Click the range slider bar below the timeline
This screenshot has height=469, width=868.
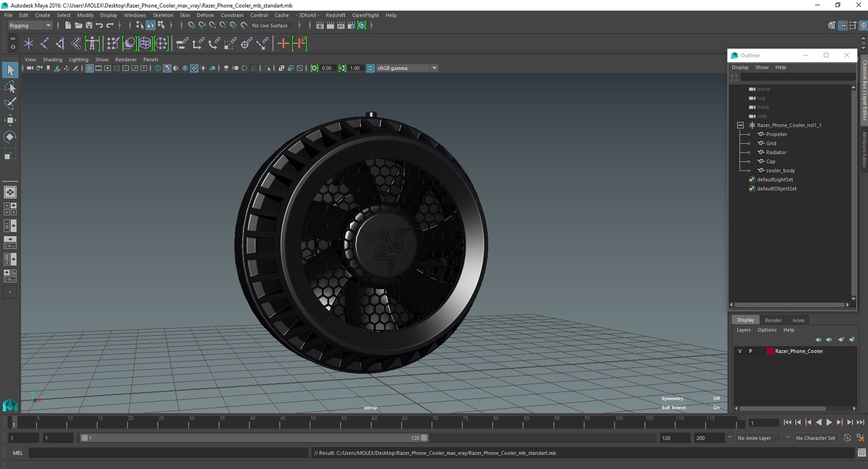254,438
